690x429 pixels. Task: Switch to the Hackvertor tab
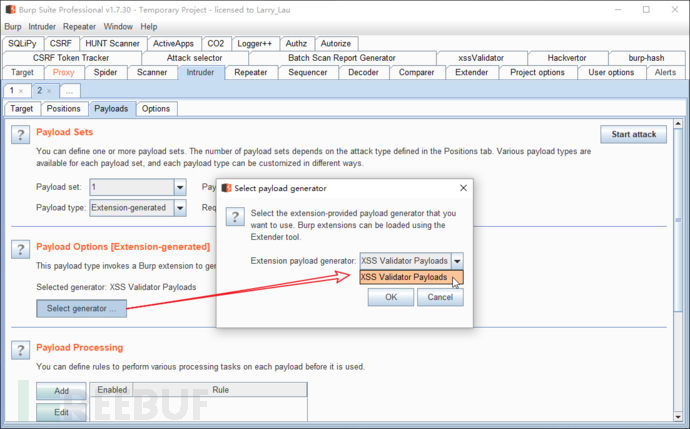[x=567, y=58]
